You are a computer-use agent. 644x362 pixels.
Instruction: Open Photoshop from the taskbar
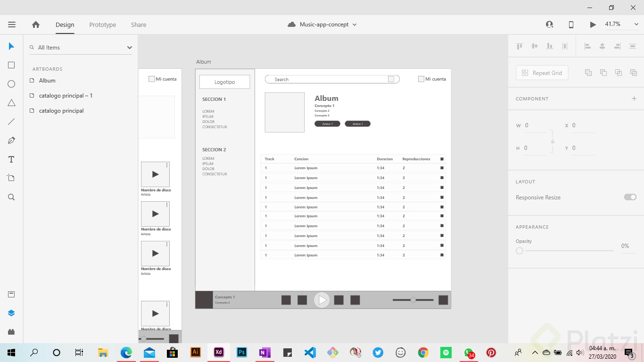tap(241, 352)
